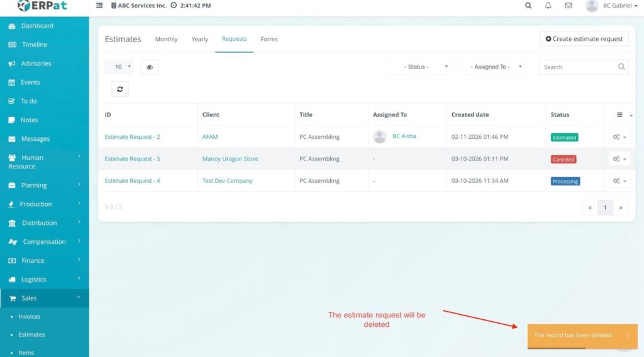Toggle column visibility eye-slash button
This screenshot has height=357, width=644.
(x=150, y=67)
